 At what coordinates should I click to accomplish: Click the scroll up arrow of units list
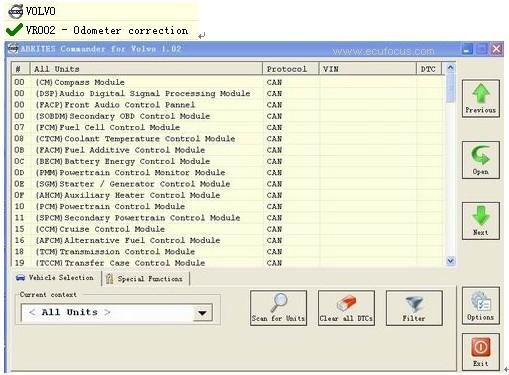tap(450, 68)
